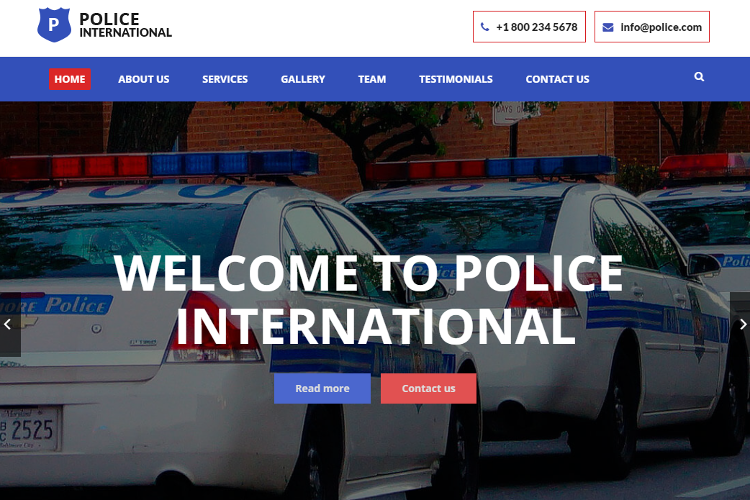Click the envelope icon beside the email
Image resolution: width=750 pixels, height=500 pixels.
pos(608,27)
